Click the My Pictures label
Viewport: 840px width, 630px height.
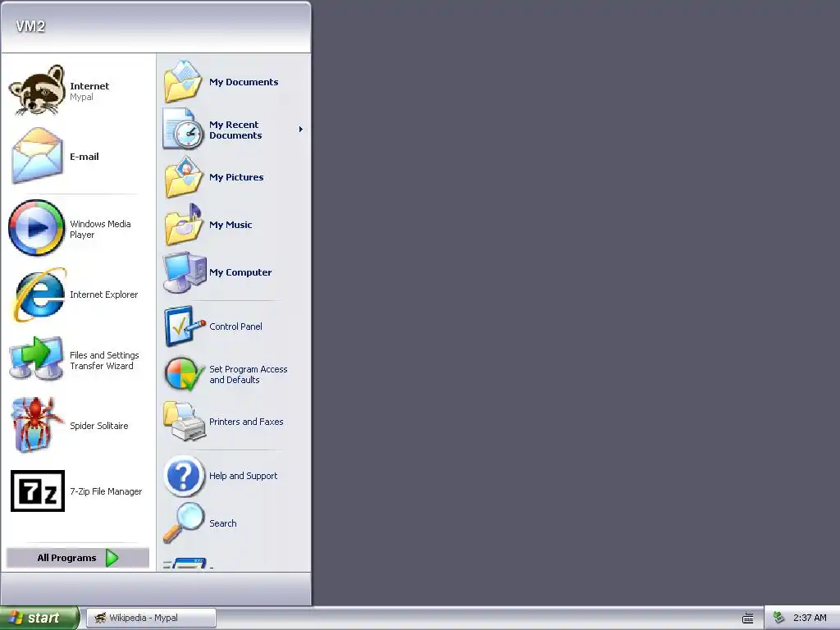pos(236,177)
